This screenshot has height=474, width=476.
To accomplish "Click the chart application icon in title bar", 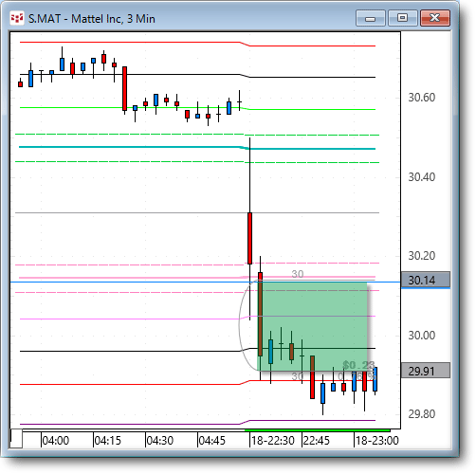I will point(17,18).
